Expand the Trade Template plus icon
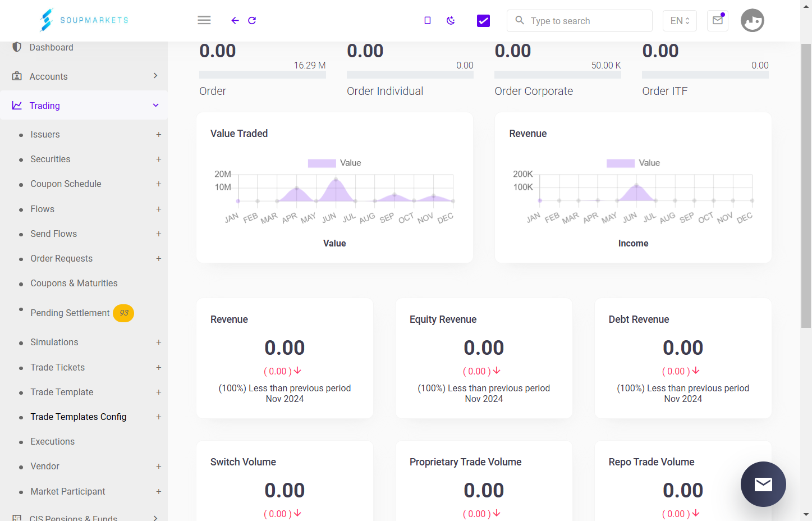Image resolution: width=812 pixels, height=521 pixels. [x=159, y=392]
